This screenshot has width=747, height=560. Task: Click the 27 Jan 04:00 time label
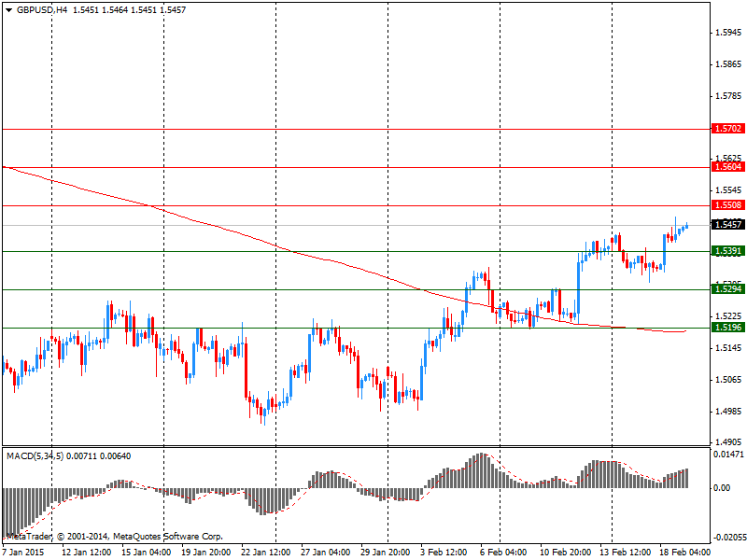(326, 553)
